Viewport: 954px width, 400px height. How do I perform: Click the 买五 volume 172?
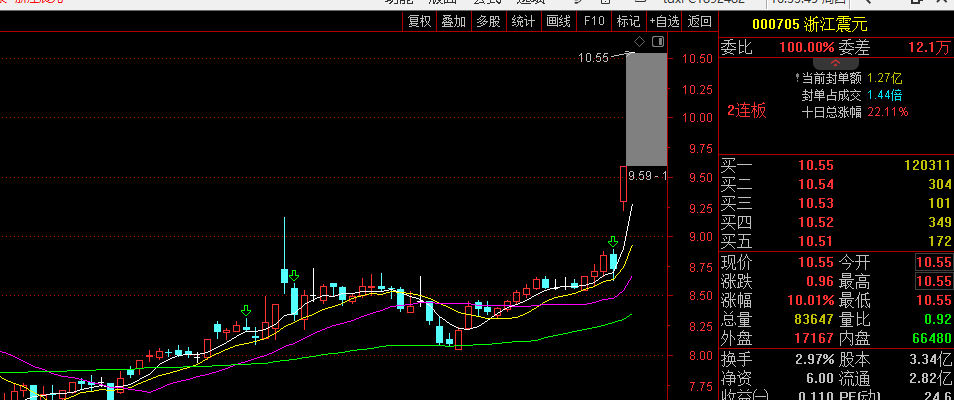[939, 242]
